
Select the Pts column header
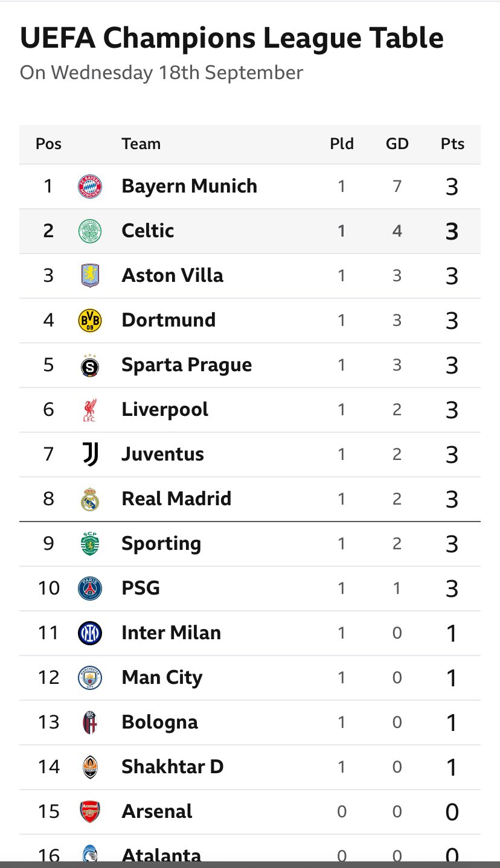(x=452, y=144)
